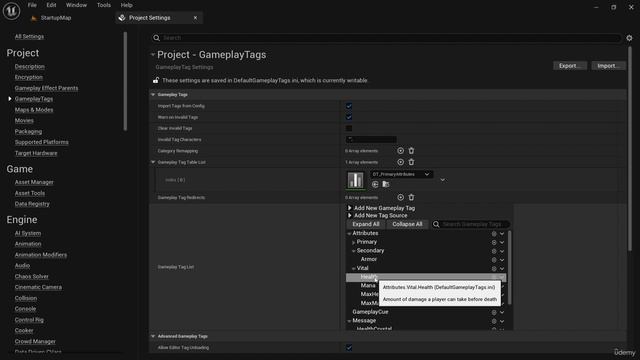Empty the Gameplay Tag Redirects array

coord(411,197)
